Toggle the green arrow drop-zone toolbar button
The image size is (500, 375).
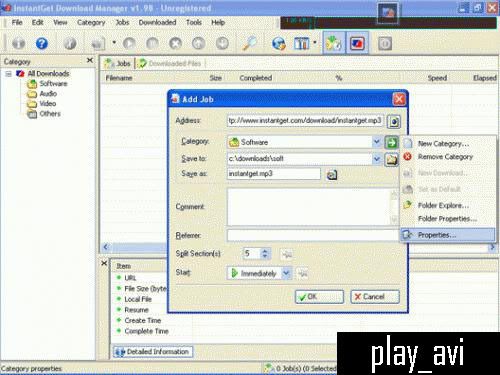(334, 43)
